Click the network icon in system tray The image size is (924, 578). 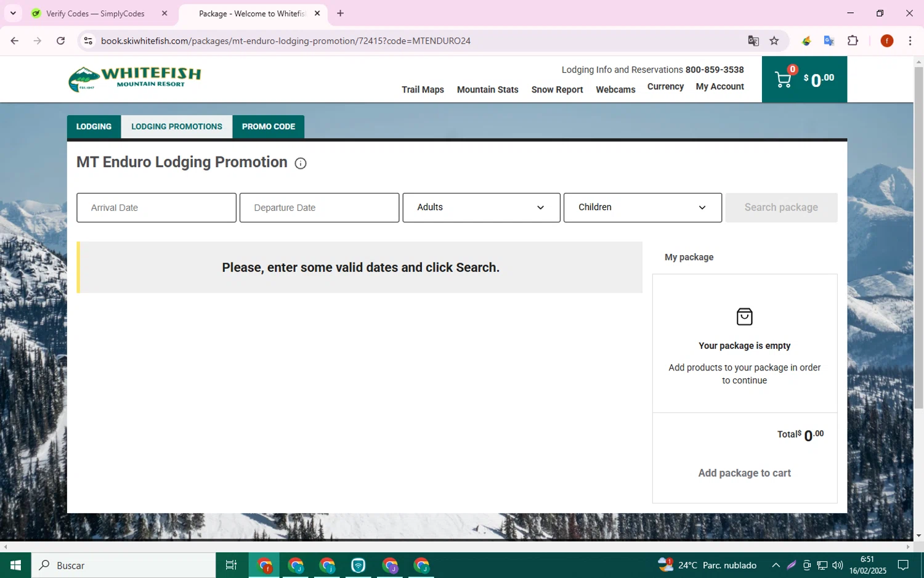[822, 565]
